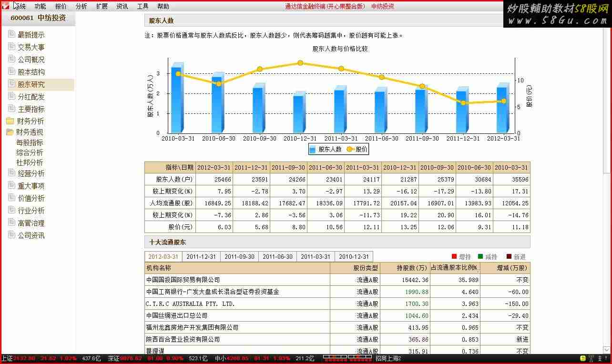Click the document icon beside 最新提示
The width and height of the screenshot is (612, 364).
coord(11,34)
